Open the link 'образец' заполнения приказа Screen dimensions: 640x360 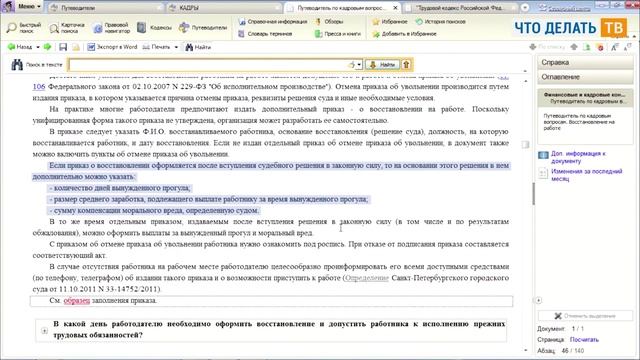pyautogui.click(x=77, y=300)
